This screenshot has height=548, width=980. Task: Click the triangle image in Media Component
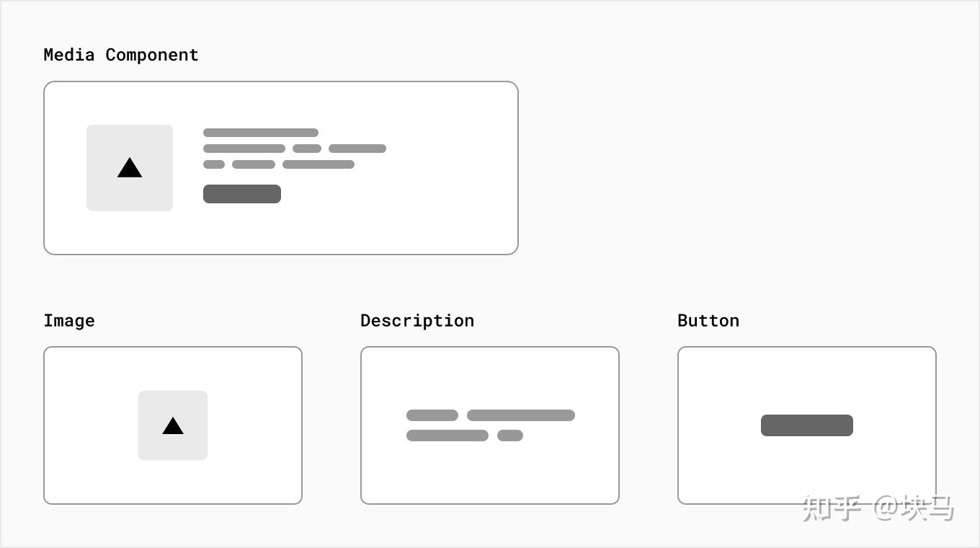[130, 169]
